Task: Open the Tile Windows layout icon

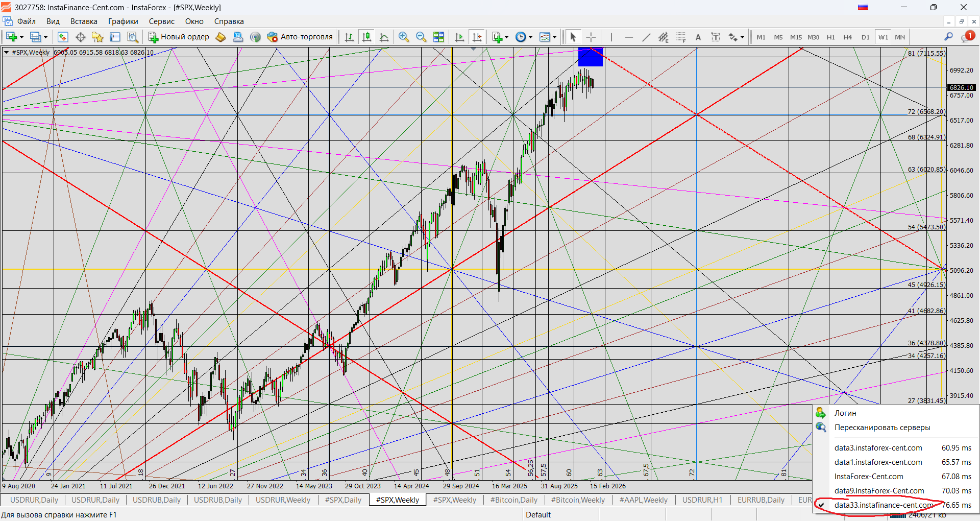Action: 438,37
